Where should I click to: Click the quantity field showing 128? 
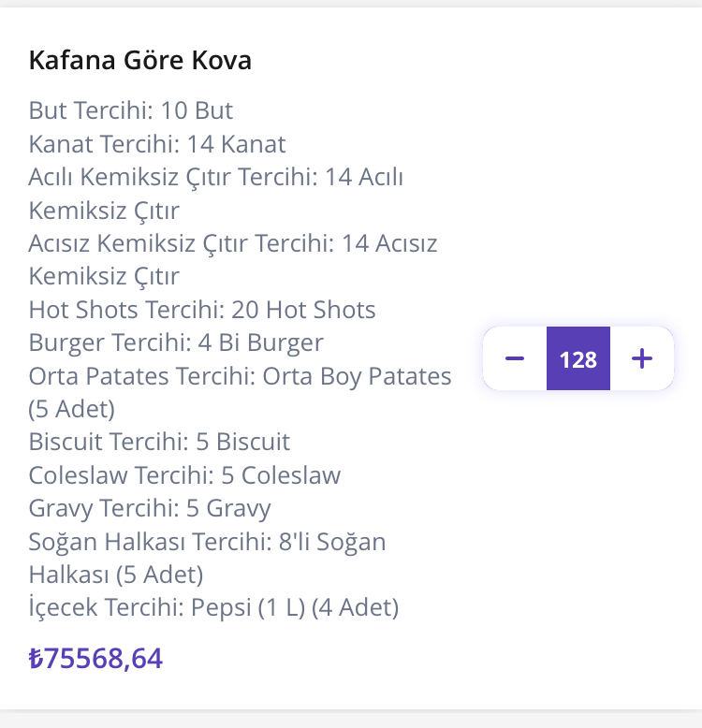tap(578, 358)
